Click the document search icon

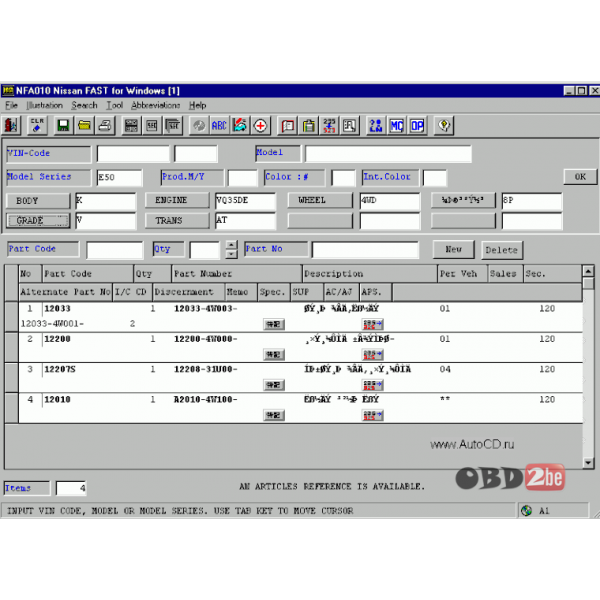[x=350, y=125]
